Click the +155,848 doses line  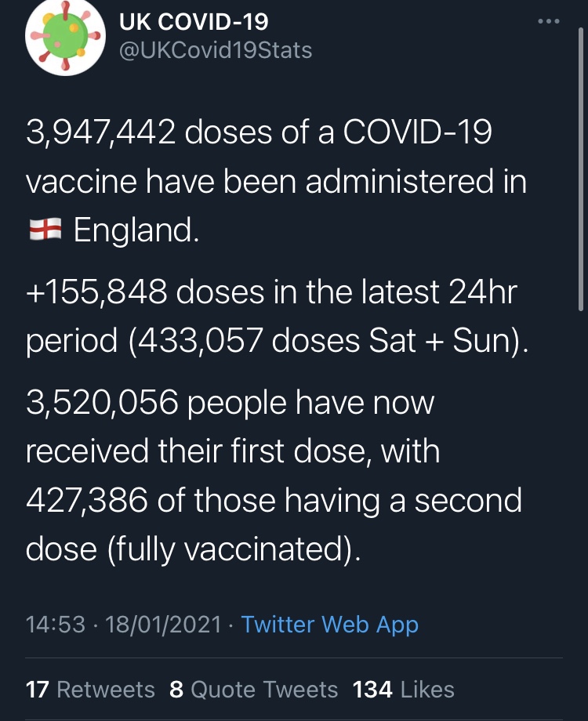click(x=271, y=292)
